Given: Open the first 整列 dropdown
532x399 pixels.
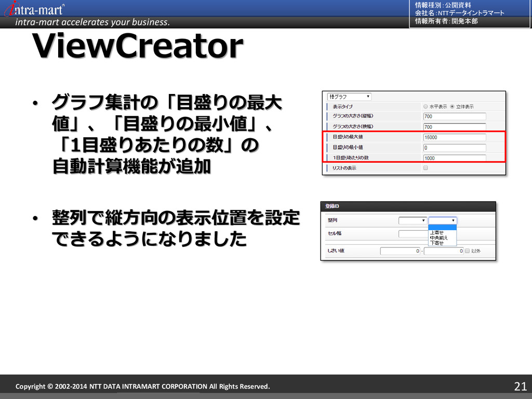Looking at the screenshot, I should [x=413, y=220].
